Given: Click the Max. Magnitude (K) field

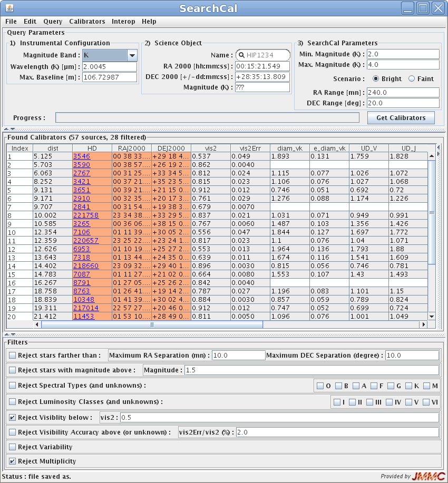Looking at the screenshot, I should 403,65.
